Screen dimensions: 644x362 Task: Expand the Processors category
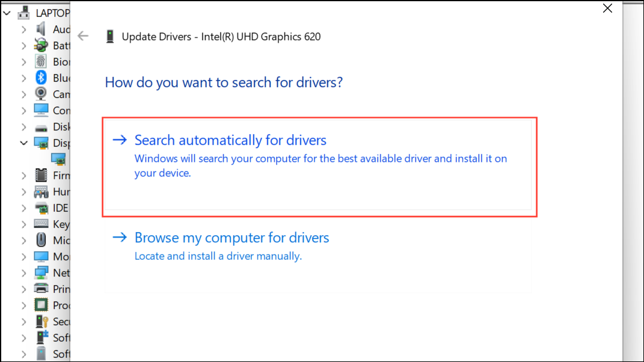pyautogui.click(x=24, y=305)
